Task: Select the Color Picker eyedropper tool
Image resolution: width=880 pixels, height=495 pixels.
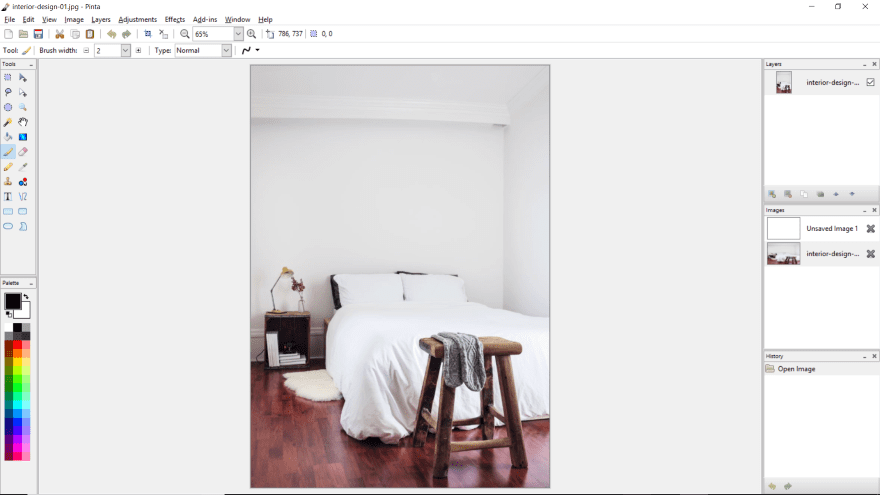Action: coord(23,167)
